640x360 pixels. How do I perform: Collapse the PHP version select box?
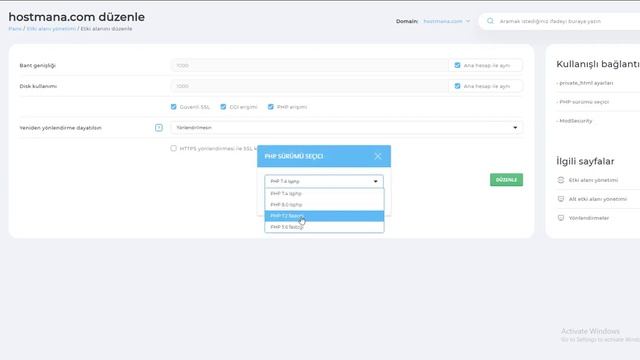point(324,181)
